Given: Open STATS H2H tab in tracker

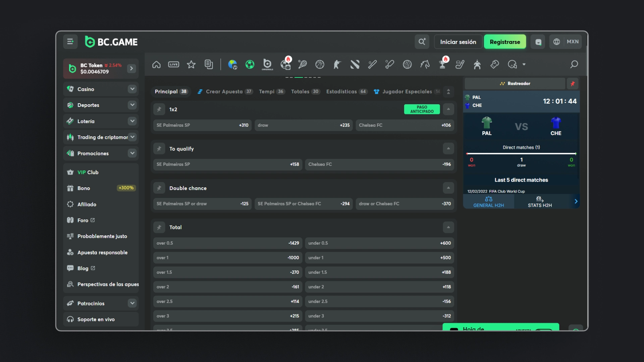Looking at the screenshot, I should 540,202.
